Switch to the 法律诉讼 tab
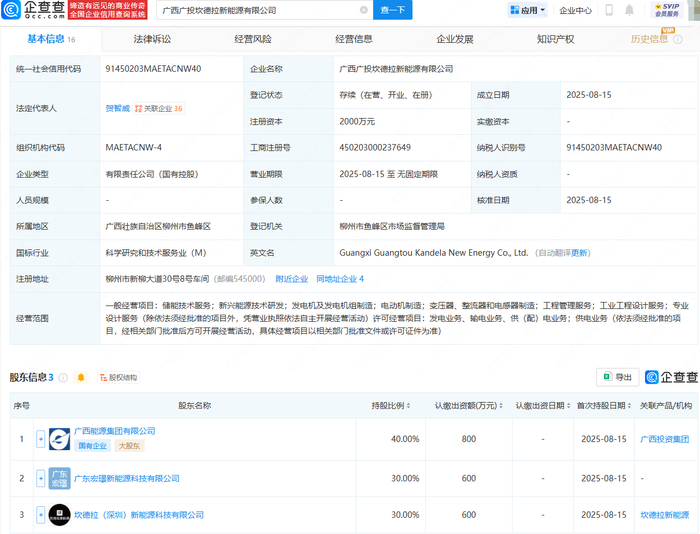Image resolution: width=700 pixels, height=534 pixels. pos(152,39)
